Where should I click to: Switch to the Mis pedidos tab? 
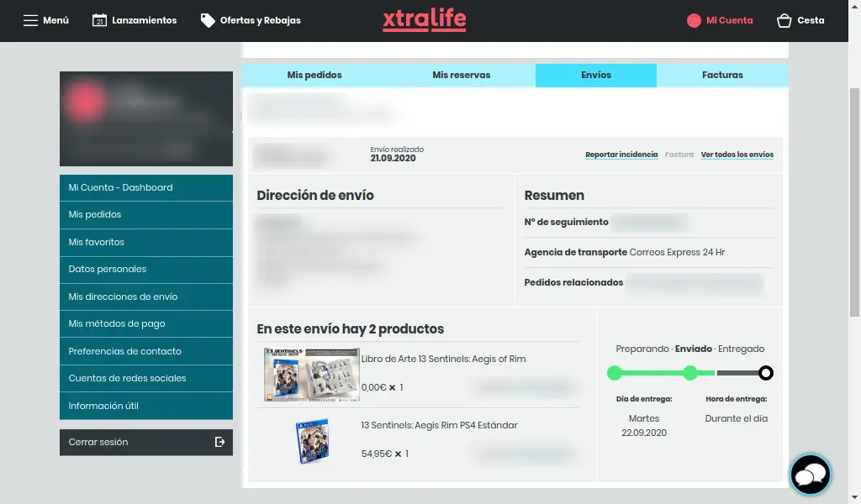(x=314, y=75)
